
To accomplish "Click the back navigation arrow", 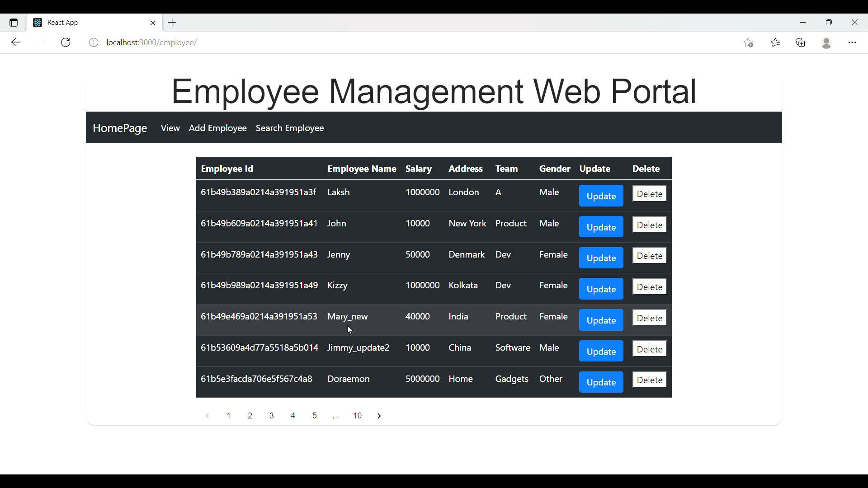I will [16, 42].
